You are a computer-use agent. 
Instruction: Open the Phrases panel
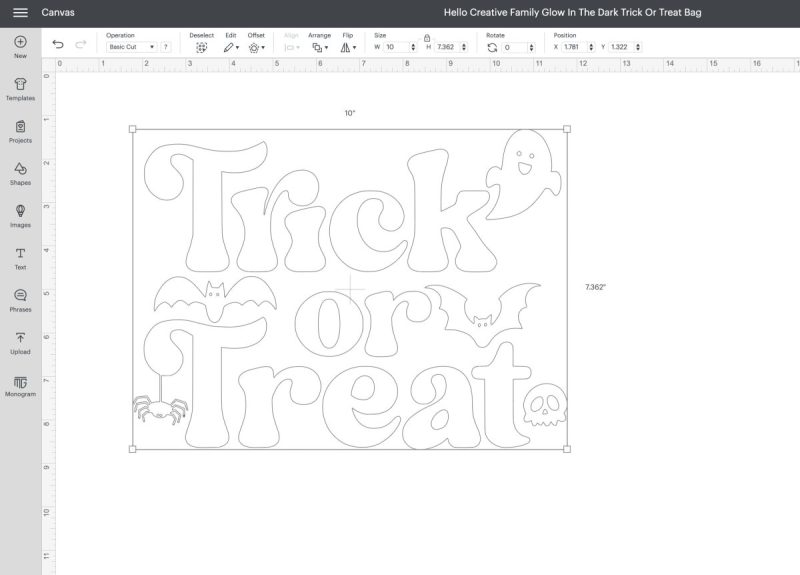point(20,301)
